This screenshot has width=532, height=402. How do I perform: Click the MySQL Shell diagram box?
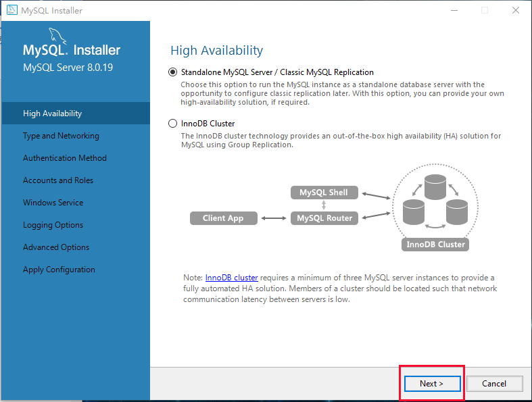point(324,193)
